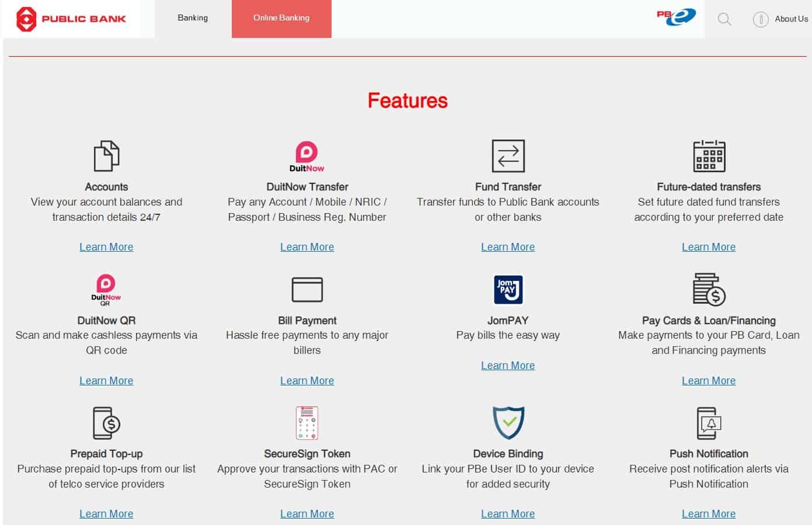Click the DuitNow Transfer logo icon
Viewport: 812px width, 525px height.
coord(307,157)
